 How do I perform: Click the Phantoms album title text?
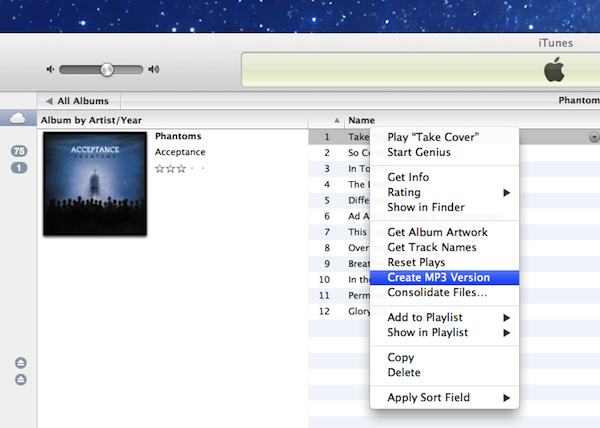pyautogui.click(x=178, y=136)
